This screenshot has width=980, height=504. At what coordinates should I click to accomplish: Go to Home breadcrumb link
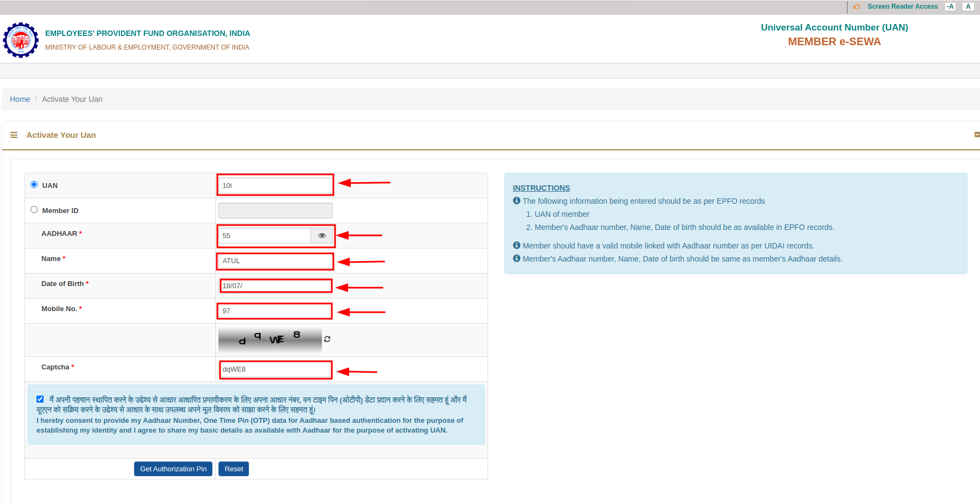click(x=20, y=99)
